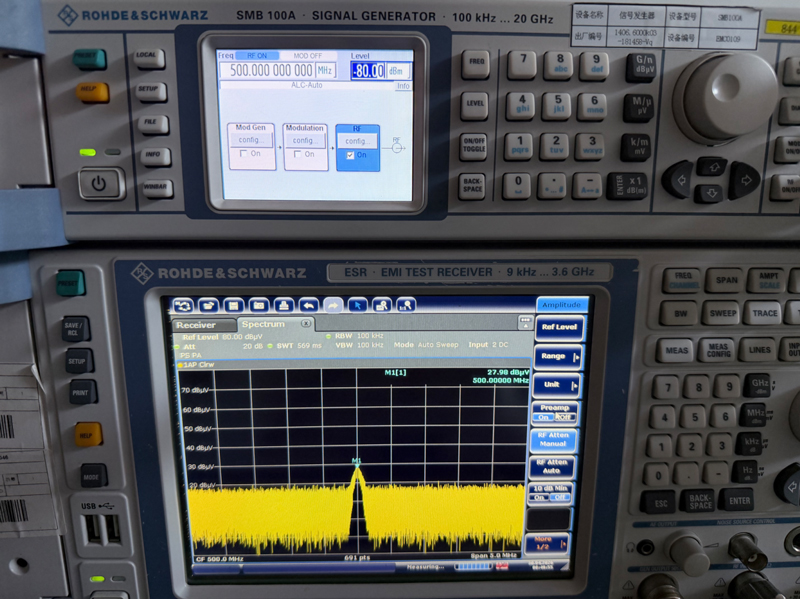Tap the M1 marker on the spectrum peak
The width and height of the screenshot is (800, 599).
[x=357, y=461]
